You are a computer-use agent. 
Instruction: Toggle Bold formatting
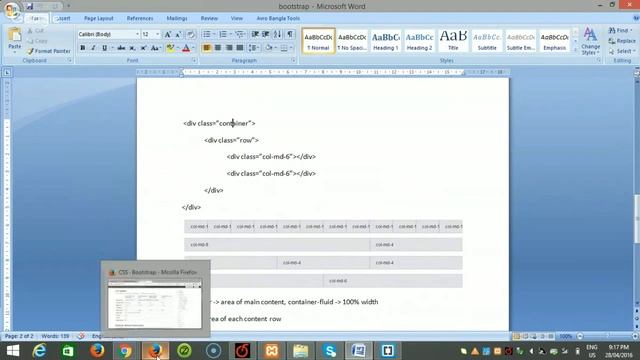tap(83, 48)
